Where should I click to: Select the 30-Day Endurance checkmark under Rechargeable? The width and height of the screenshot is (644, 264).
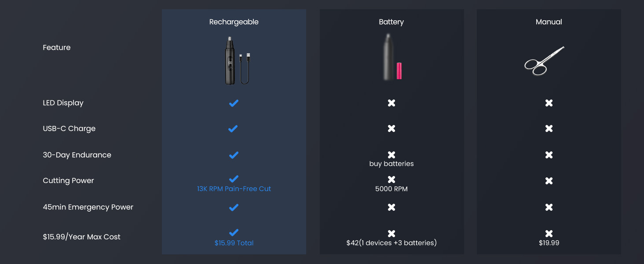click(234, 155)
